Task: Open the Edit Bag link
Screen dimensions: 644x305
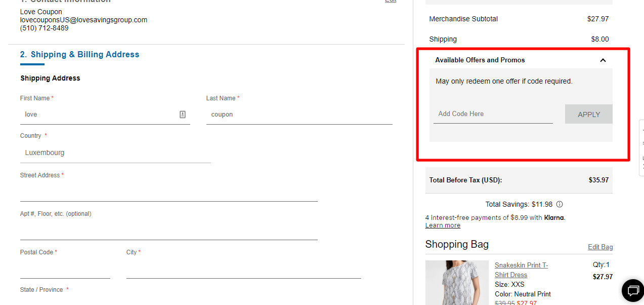Action: [x=600, y=247]
